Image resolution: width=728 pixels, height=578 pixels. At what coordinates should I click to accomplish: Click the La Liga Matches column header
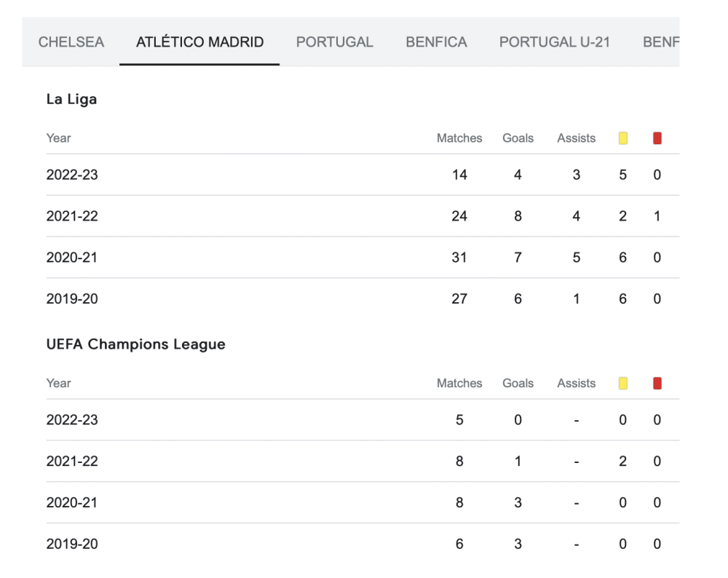(459, 138)
